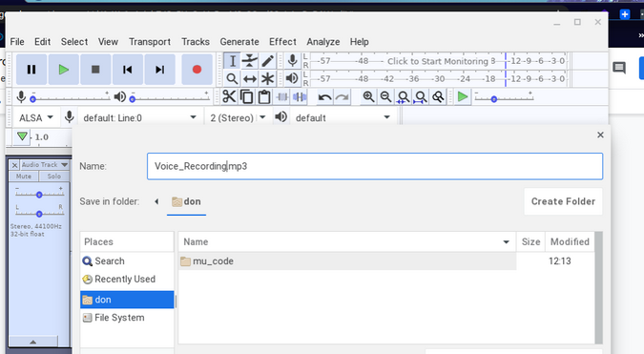This screenshot has width=644, height=354.
Task: Open the ALSA audio host dropdown
Action: [x=35, y=118]
